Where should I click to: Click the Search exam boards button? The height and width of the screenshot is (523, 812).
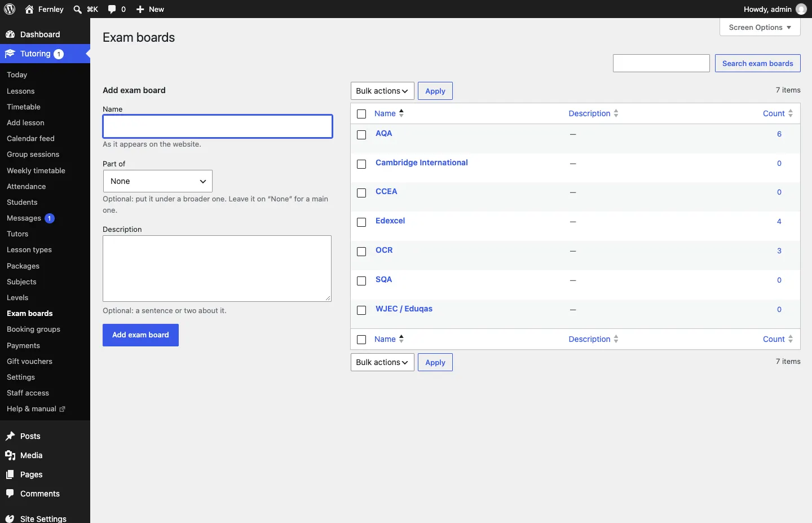point(758,63)
